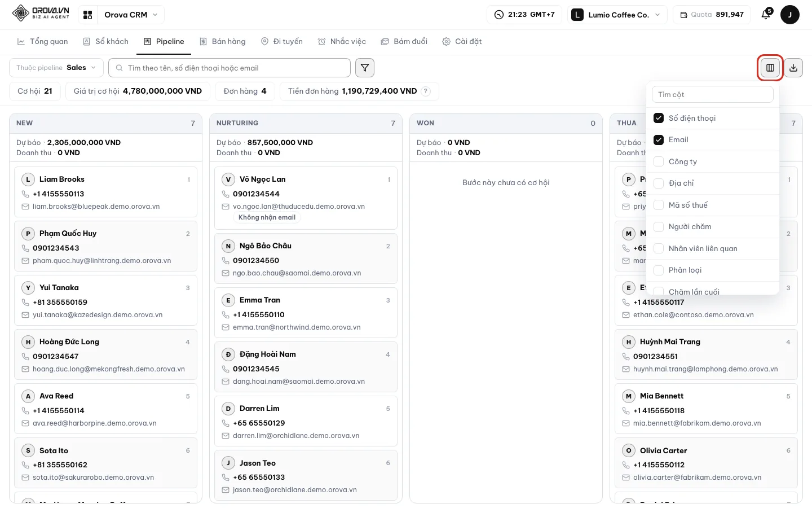Screen dimensions: 812x508
Task: Open the notifications bell
Action: pyautogui.click(x=766, y=15)
